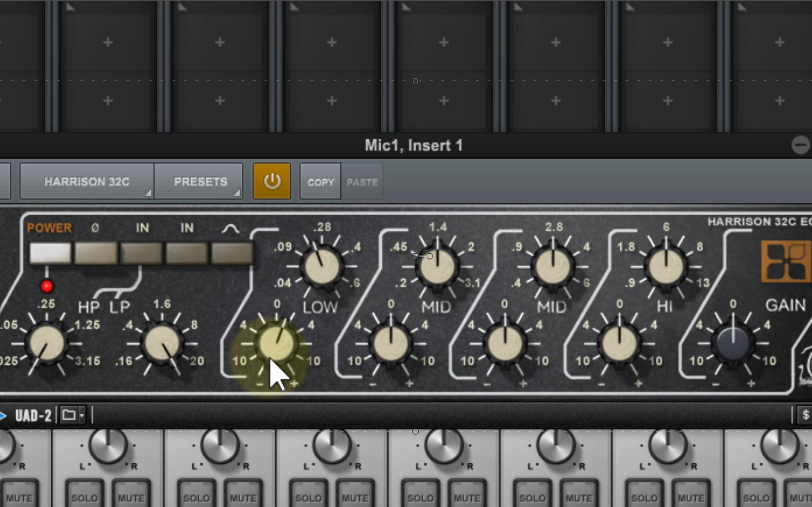Click the gain knob under 1.4 MID band
Image resolution: width=812 pixels, height=507 pixels.
click(x=392, y=344)
